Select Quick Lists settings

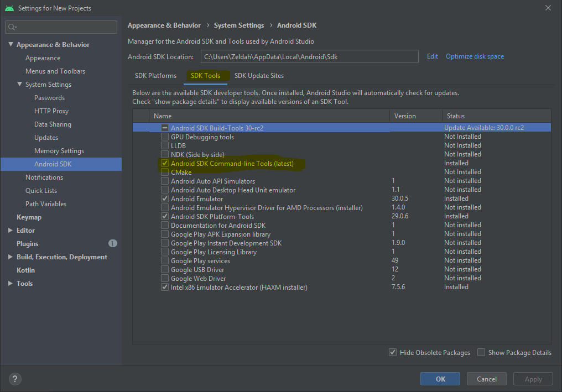point(41,191)
